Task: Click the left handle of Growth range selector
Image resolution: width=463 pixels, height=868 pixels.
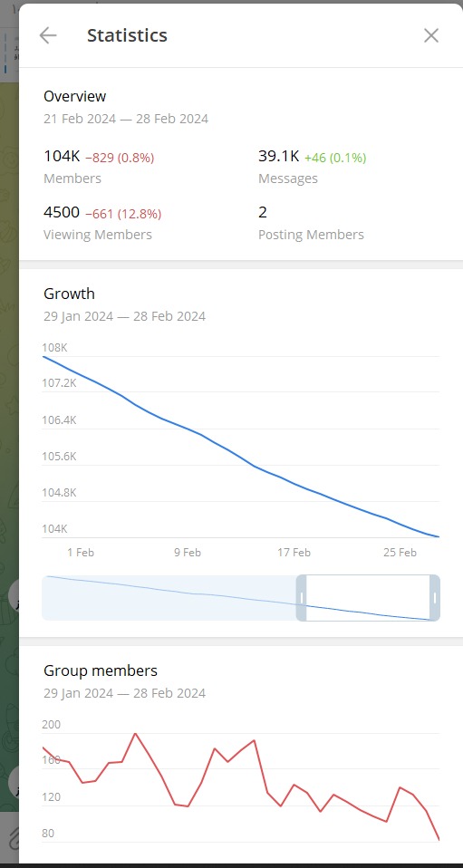Action: coord(302,598)
